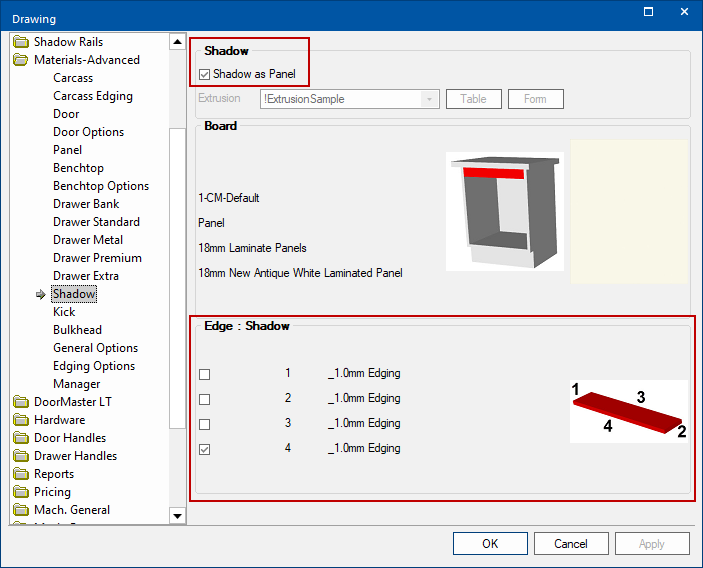Screen dimensions: 703x568
Task: Click the Materials-Advanced folder icon
Action: (x=21, y=60)
